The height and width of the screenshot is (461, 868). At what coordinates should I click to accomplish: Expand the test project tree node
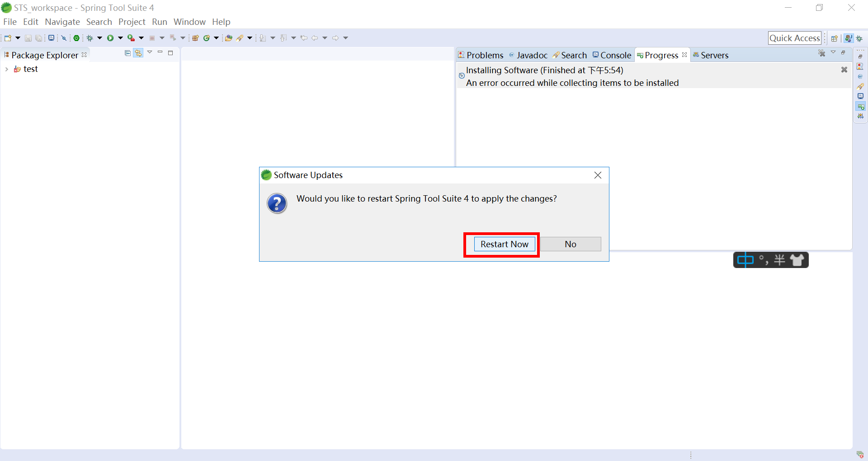click(x=6, y=69)
